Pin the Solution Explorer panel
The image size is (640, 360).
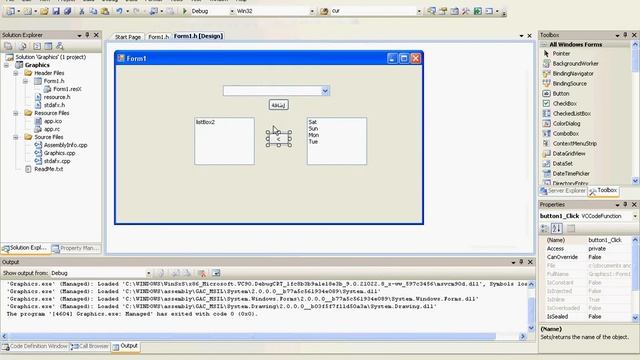(x=87, y=35)
